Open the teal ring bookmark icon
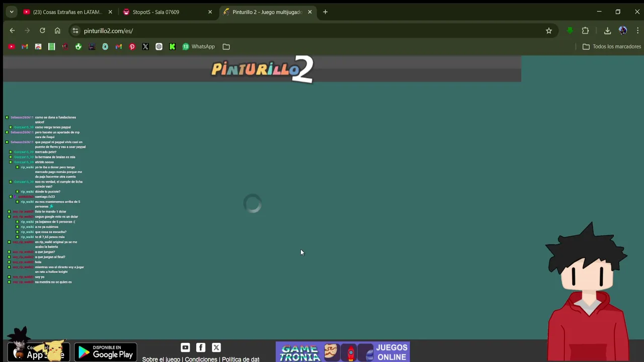 [105, 47]
